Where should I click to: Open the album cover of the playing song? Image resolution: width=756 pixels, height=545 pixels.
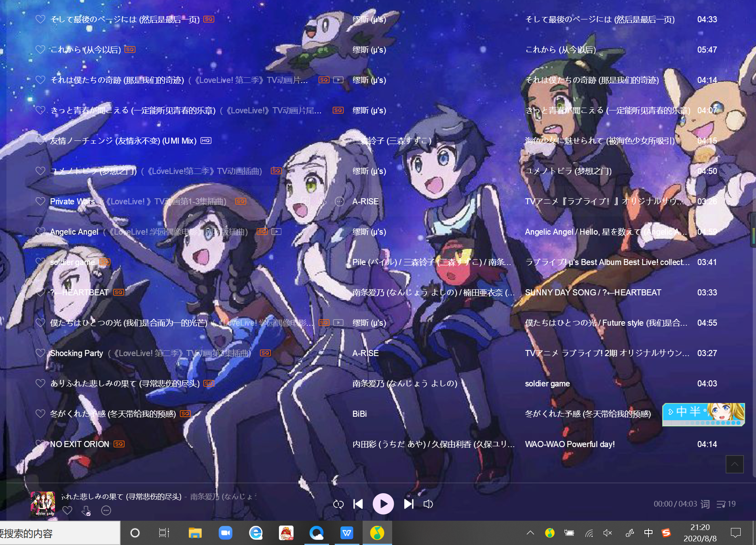[x=43, y=504]
